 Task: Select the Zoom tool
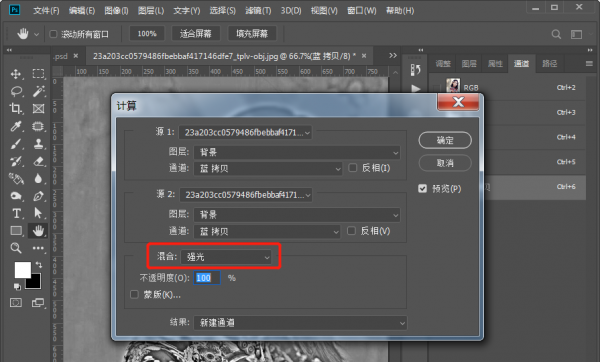pyautogui.click(x=16, y=248)
